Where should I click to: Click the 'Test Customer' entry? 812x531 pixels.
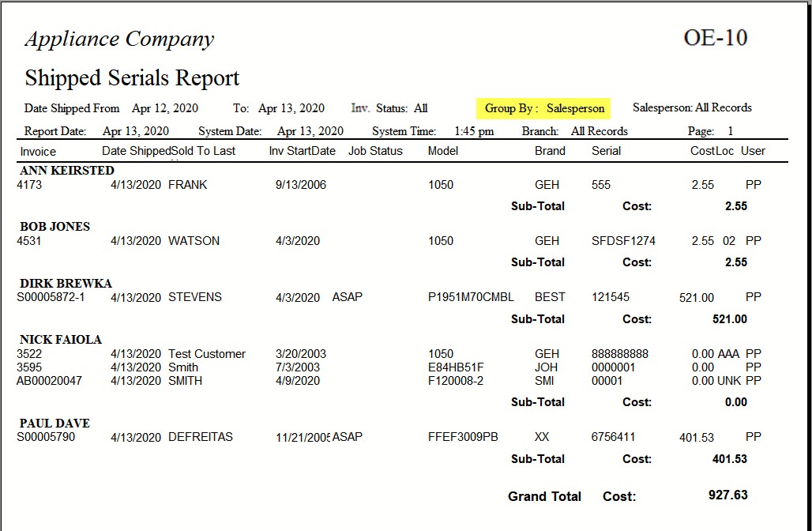(207, 354)
